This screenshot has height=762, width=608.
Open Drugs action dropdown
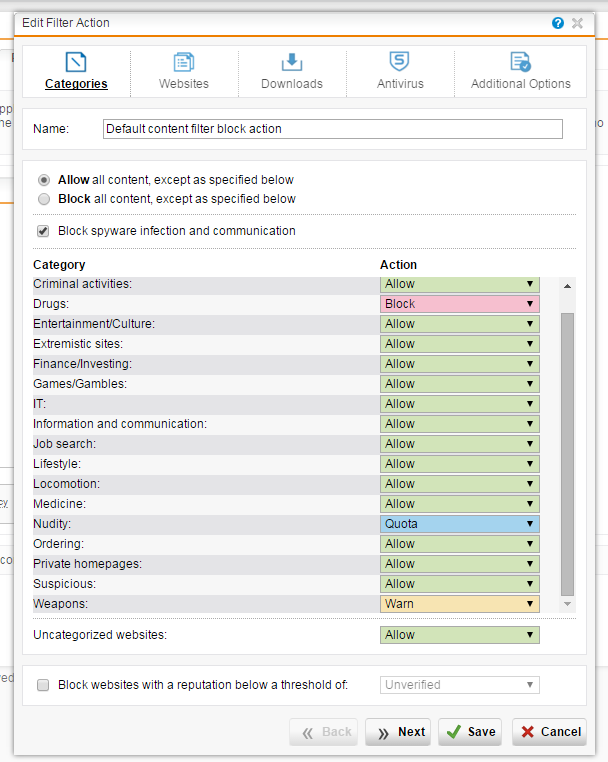point(459,304)
